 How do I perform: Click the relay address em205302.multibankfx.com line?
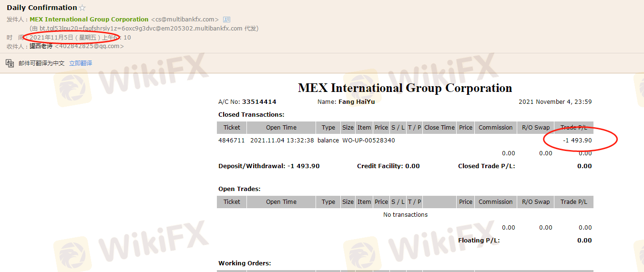click(144, 29)
